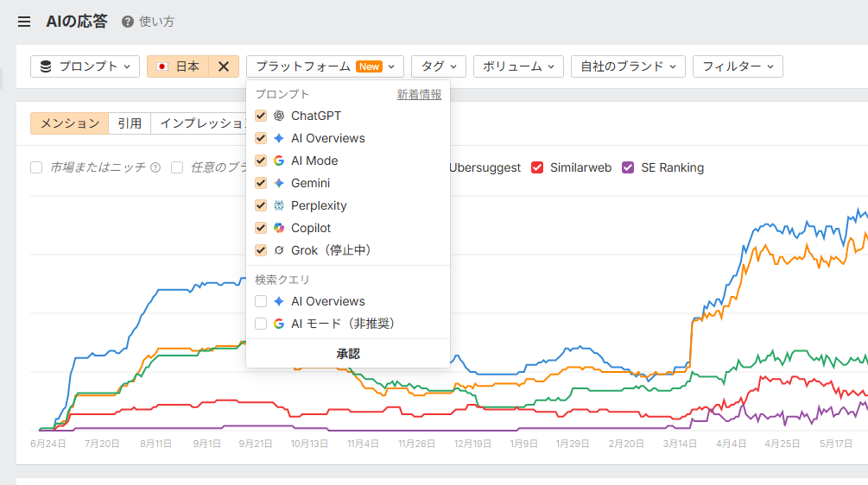The height and width of the screenshot is (485, 868).
Task: Click the Google icon beside AI Mode
Action: [279, 161]
